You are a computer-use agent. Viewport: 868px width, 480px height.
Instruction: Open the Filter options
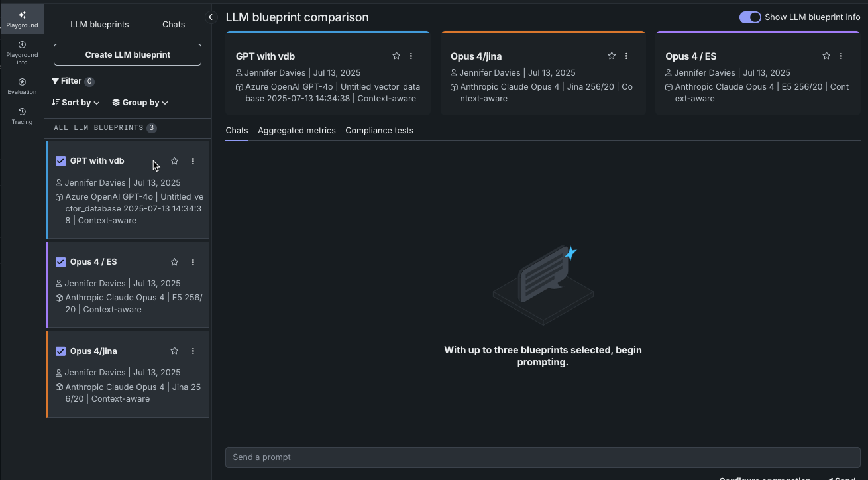click(72, 81)
